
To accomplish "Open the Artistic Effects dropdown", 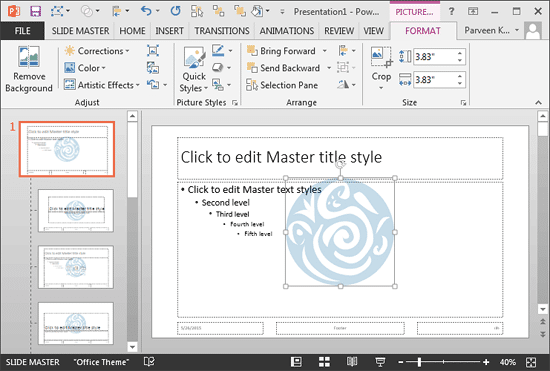I will (x=102, y=85).
